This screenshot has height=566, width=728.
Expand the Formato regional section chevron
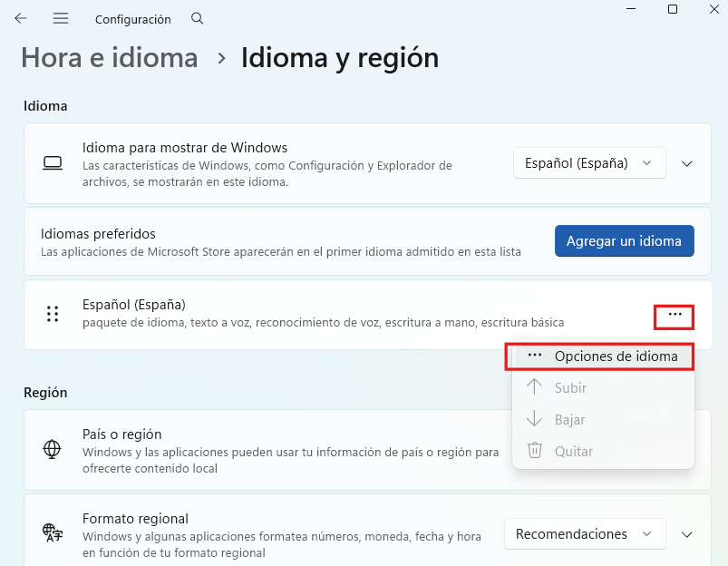[x=686, y=534]
